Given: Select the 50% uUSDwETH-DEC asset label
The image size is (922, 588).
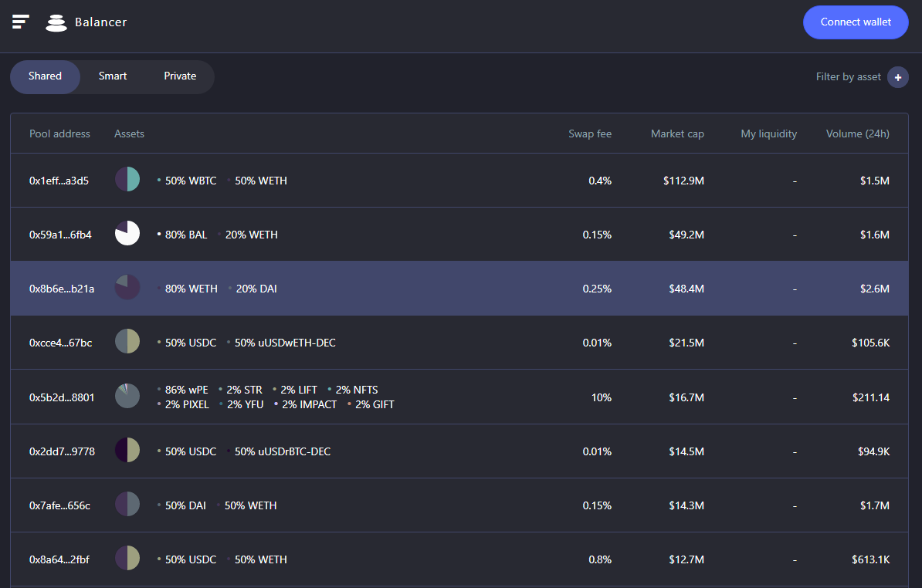Looking at the screenshot, I should pyautogui.click(x=285, y=343).
